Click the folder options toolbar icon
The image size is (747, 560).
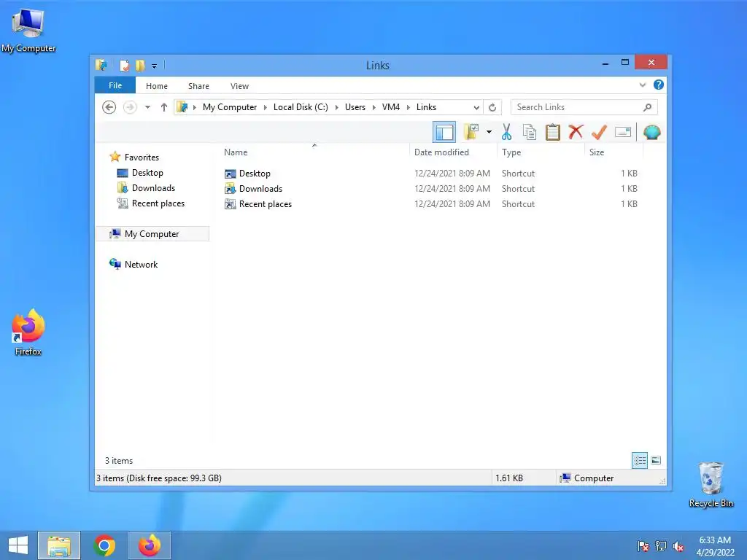(471, 132)
